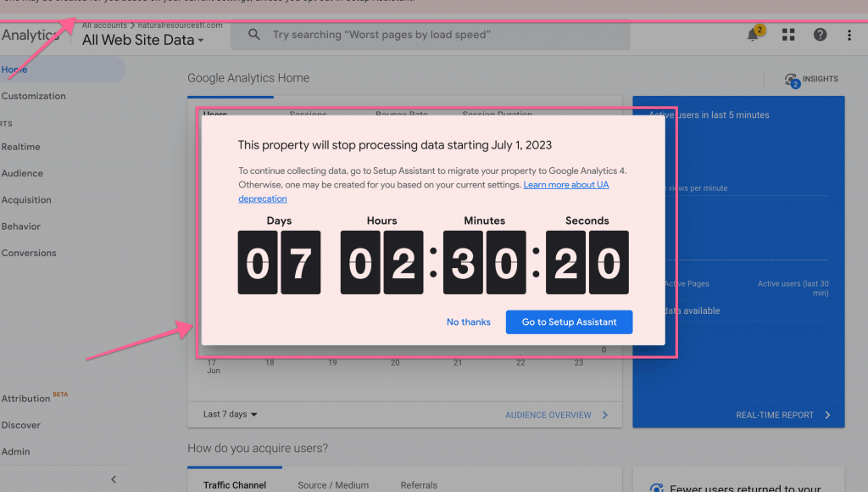Click the naturalresourcesfl.com breadcrumb
This screenshot has width=868, height=492.
pos(180,25)
